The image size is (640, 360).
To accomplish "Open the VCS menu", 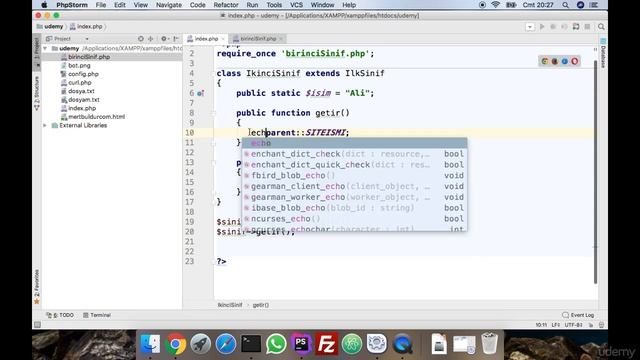I will coord(296,5).
